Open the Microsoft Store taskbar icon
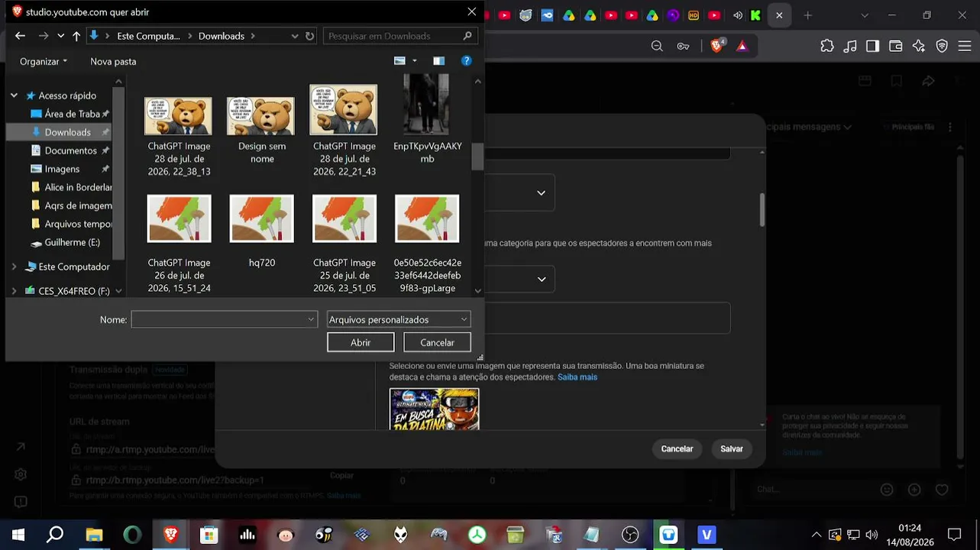The height and width of the screenshot is (550, 980). coord(209,535)
